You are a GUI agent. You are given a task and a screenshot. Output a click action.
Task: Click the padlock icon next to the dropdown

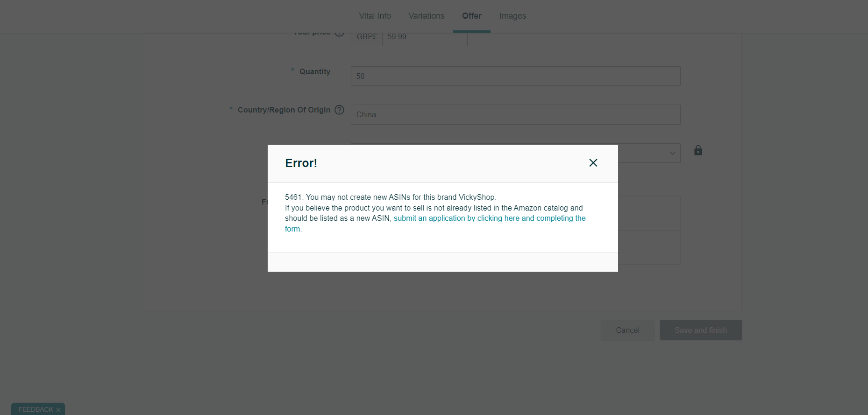point(698,150)
